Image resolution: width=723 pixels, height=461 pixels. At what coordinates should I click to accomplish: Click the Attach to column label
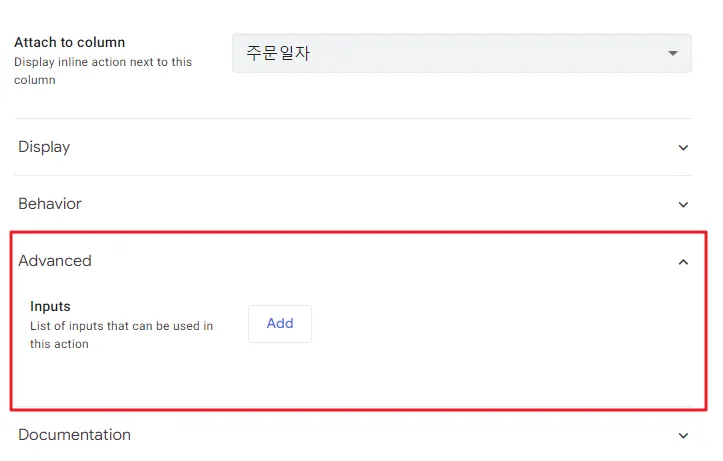70,43
